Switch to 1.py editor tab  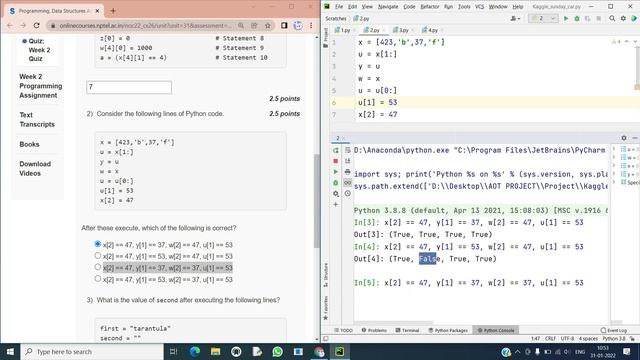(343, 30)
